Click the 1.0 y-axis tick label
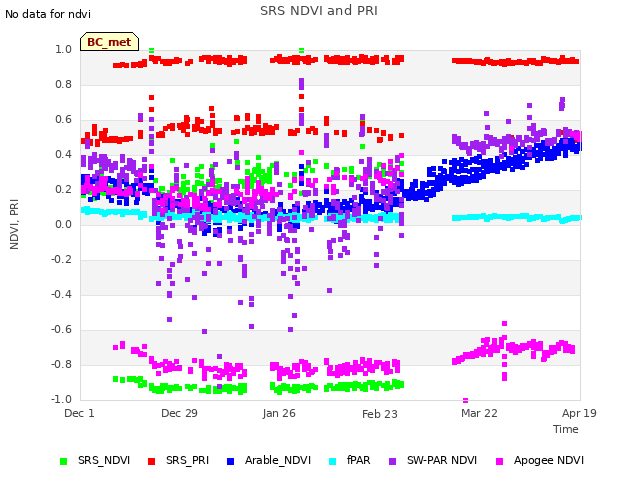 point(63,49)
